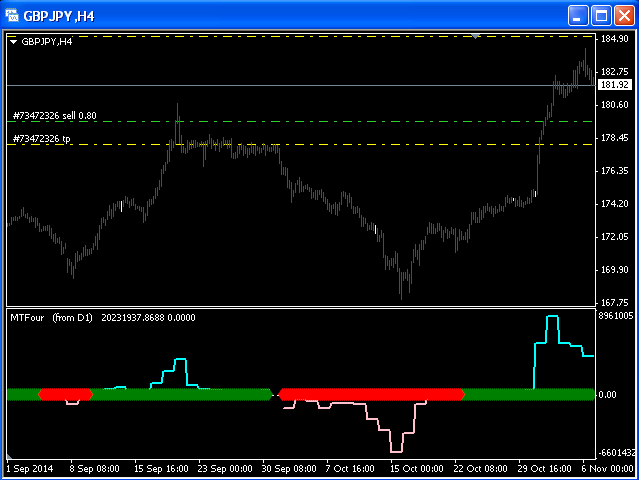Open the GBPJPY,H4 chart dropdown triangle
Screen dimensions: 640x480
(x=13, y=42)
